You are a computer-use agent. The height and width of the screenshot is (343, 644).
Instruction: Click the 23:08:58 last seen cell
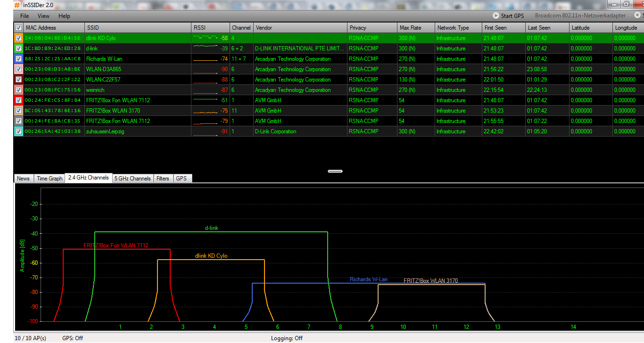point(547,69)
